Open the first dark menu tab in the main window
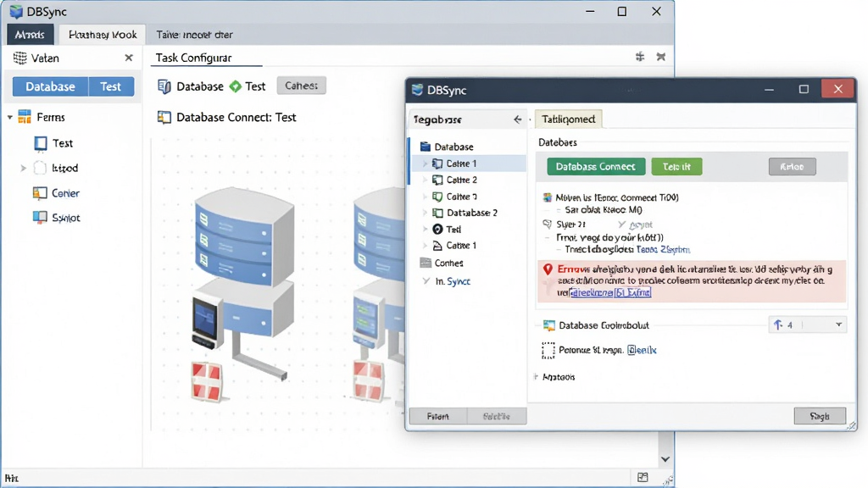 (30, 34)
